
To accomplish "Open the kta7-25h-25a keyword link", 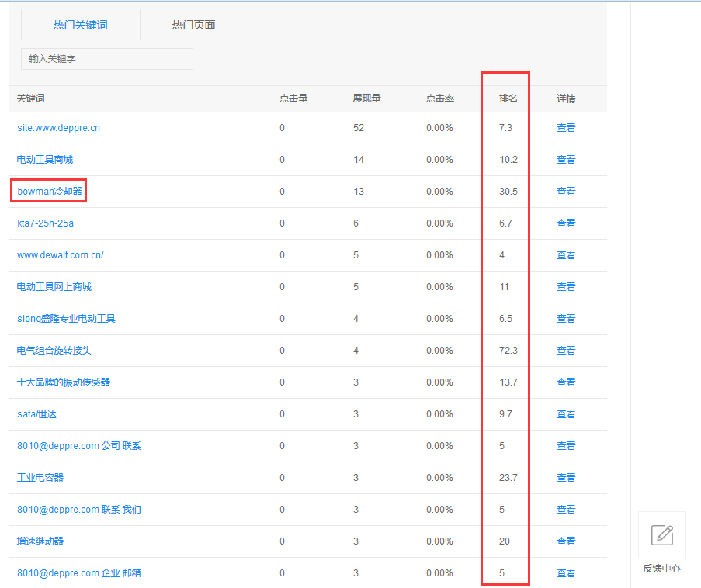I will [45, 223].
